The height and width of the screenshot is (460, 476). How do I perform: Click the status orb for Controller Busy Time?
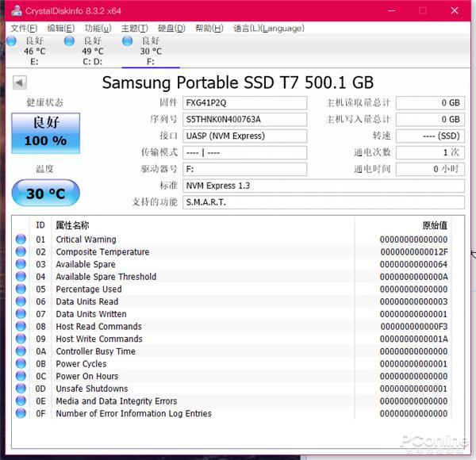tap(21, 351)
